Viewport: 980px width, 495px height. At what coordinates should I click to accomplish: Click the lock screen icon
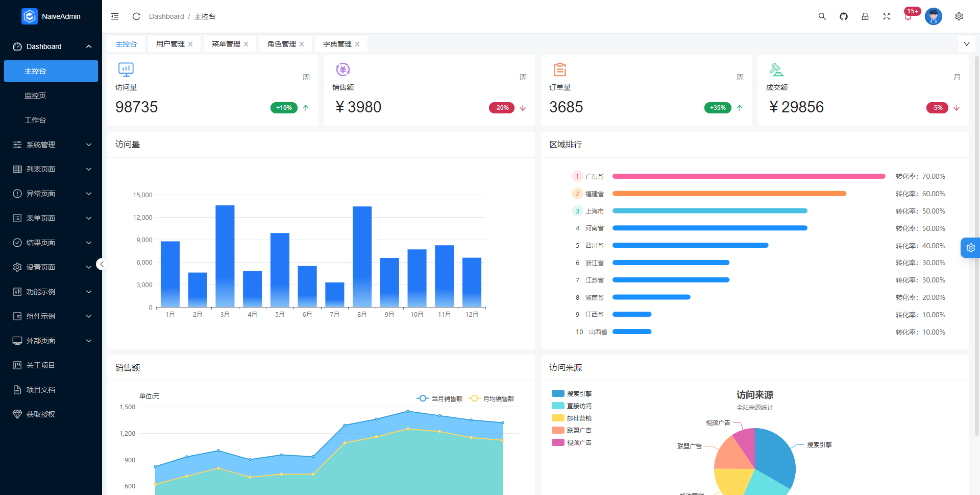pyautogui.click(x=865, y=16)
